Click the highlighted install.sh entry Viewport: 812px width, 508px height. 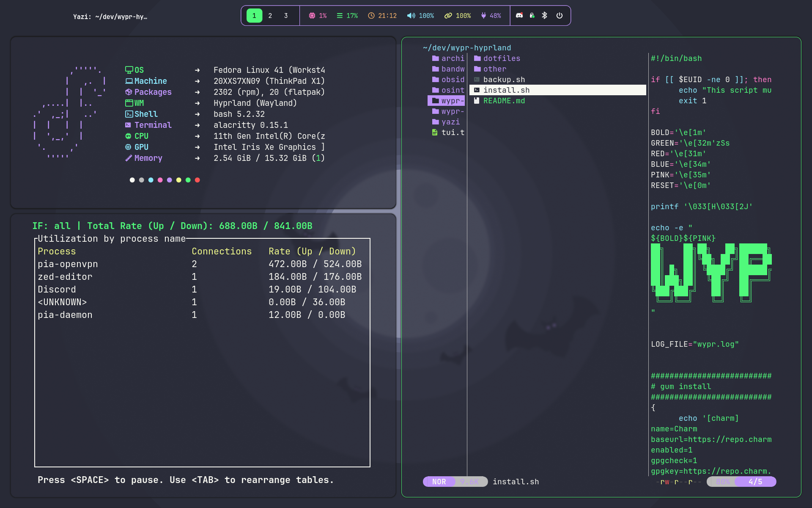[x=506, y=90]
